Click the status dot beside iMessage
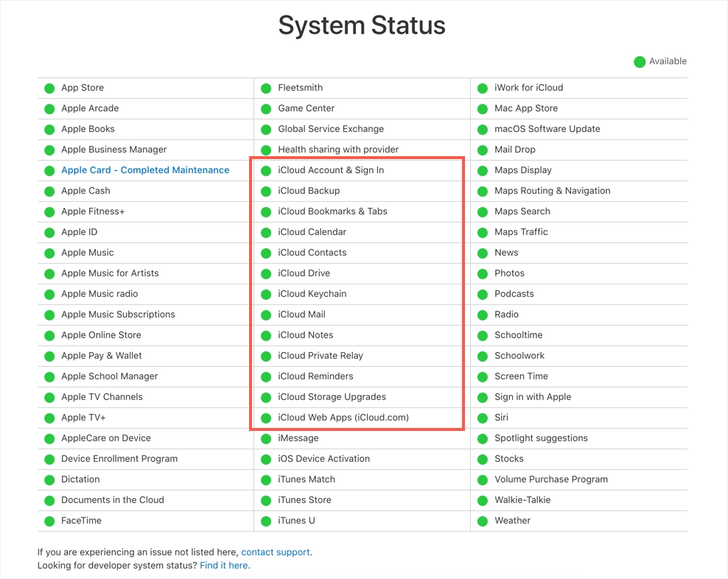The width and height of the screenshot is (728, 579). coord(266,439)
